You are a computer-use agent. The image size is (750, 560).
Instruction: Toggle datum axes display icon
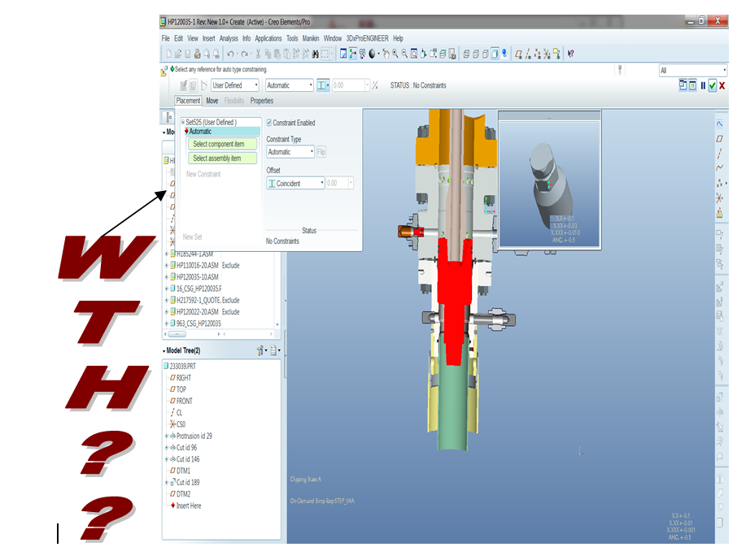(528, 54)
